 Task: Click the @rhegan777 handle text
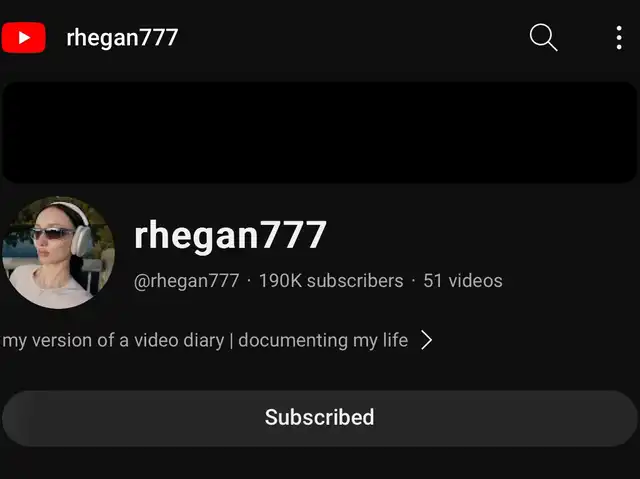point(187,281)
